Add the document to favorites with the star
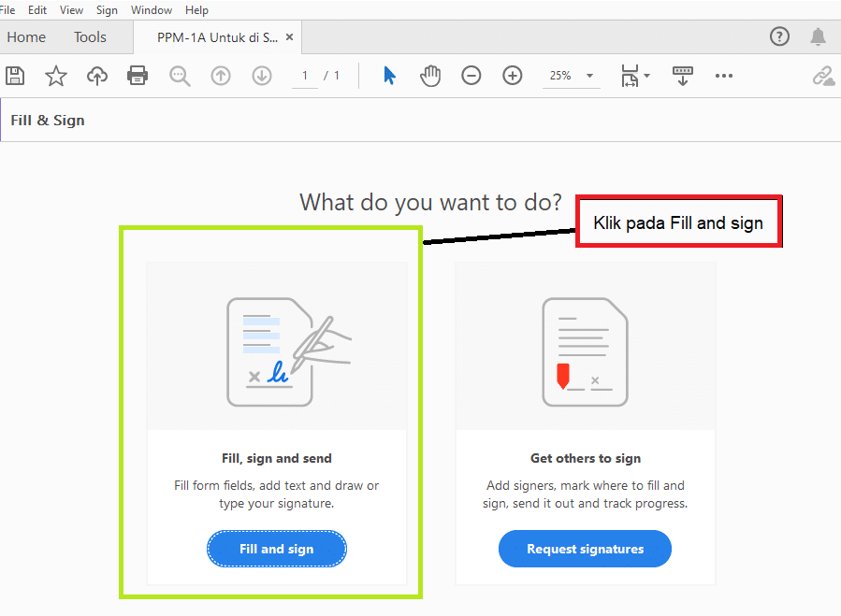The height and width of the screenshot is (616, 841). 56,76
